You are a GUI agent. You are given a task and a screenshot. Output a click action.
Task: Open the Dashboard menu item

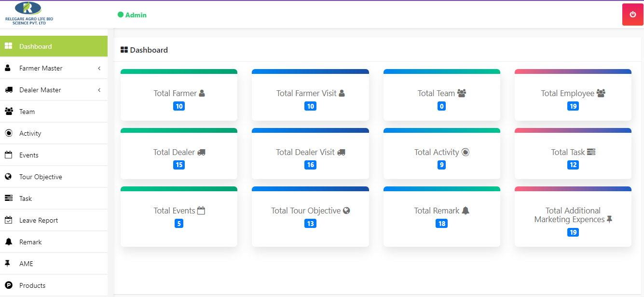[x=36, y=46]
